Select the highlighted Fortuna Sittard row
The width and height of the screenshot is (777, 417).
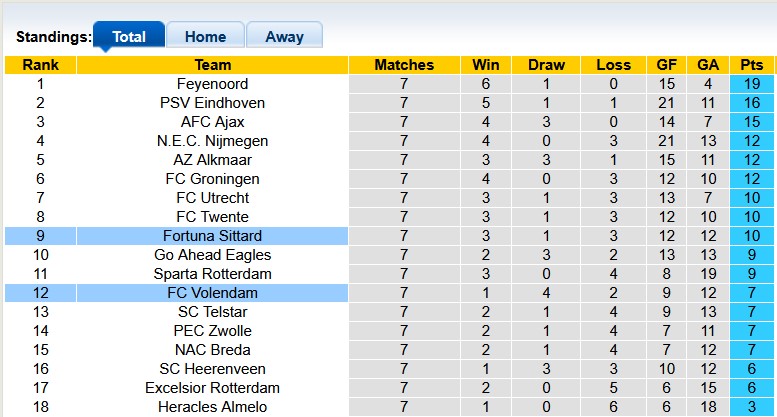tap(212, 236)
